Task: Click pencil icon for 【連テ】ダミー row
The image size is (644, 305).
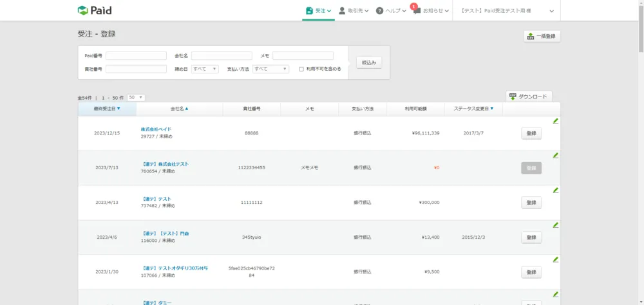Action: pyautogui.click(x=556, y=294)
